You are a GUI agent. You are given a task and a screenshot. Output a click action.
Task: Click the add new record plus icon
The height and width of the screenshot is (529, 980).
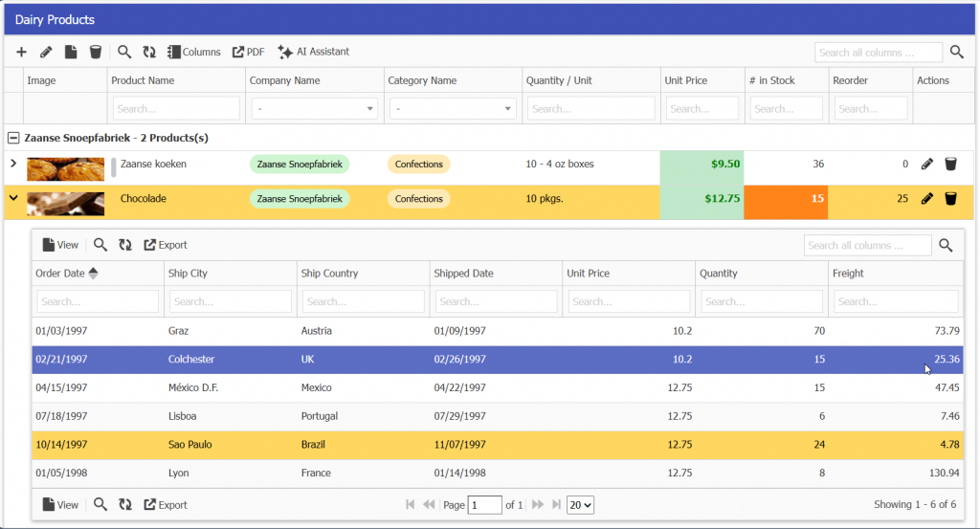pos(22,52)
